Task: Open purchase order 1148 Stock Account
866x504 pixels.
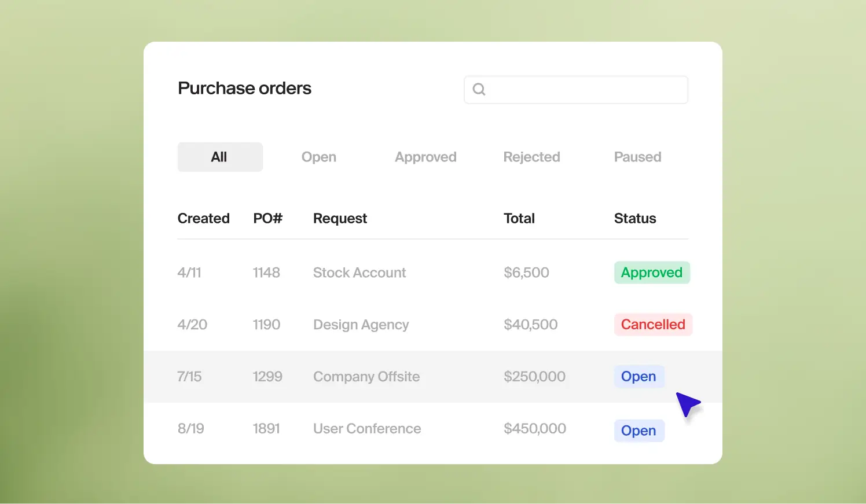Action: click(359, 273)
